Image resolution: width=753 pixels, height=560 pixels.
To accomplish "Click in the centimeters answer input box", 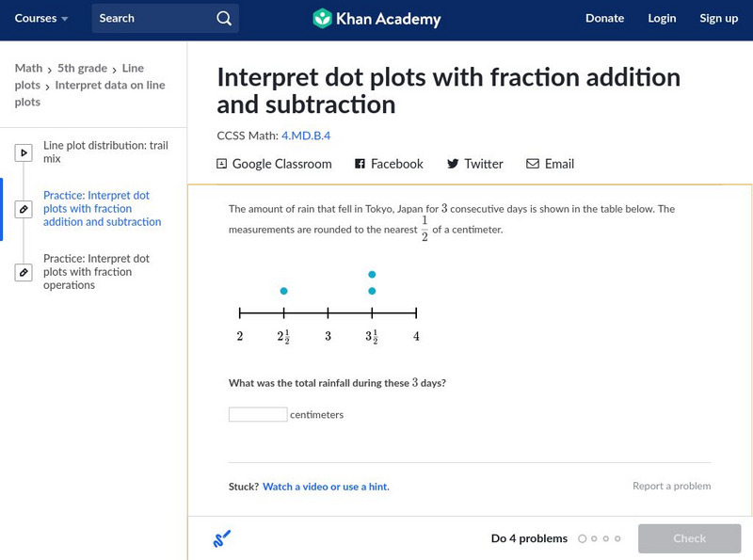I will [x=258, y=414].
